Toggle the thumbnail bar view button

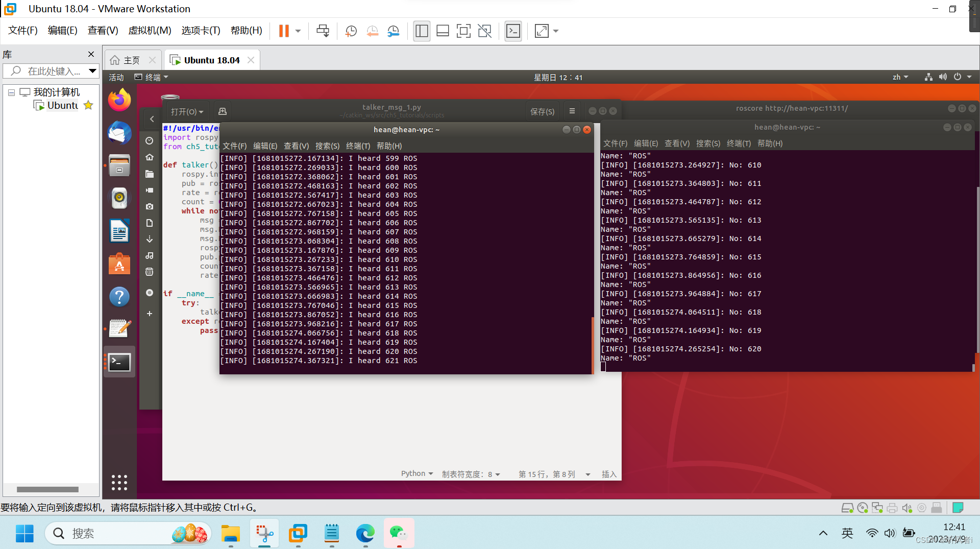coord(443,31)
